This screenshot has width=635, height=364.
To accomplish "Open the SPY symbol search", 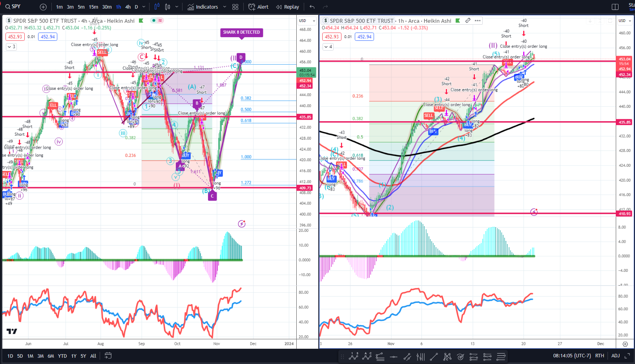I will point(13,7).
